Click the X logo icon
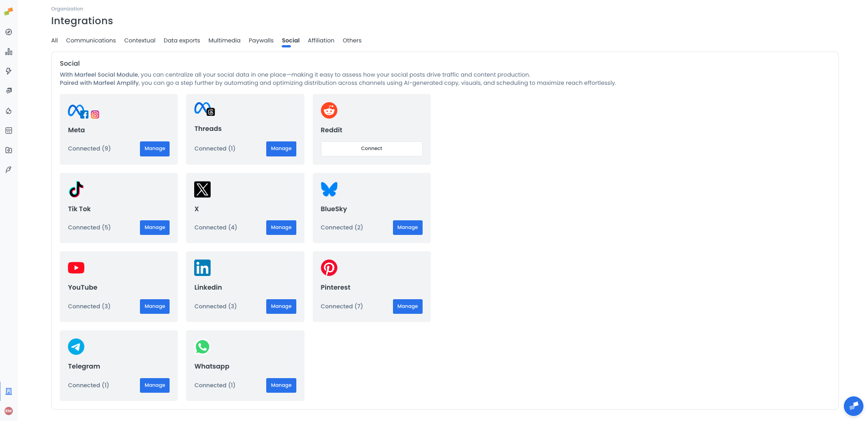The height and width of the screenshot is (421, 868). tap(202, 189)
